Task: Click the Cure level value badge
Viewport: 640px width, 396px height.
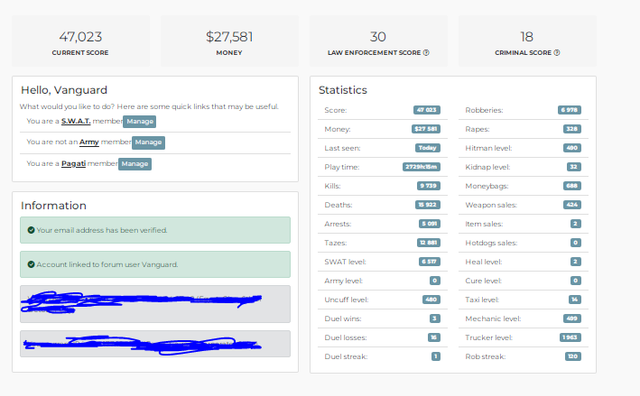Action: (576, 280)
